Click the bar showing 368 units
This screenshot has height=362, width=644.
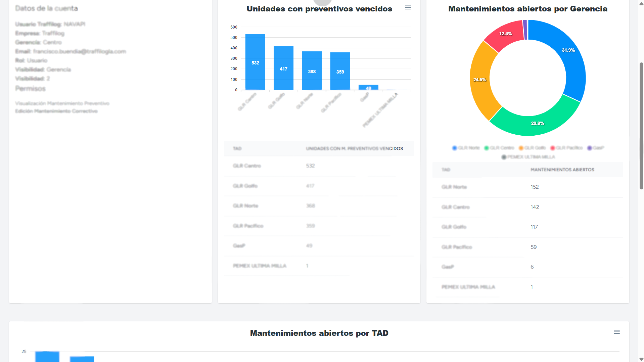coord(312,71)
